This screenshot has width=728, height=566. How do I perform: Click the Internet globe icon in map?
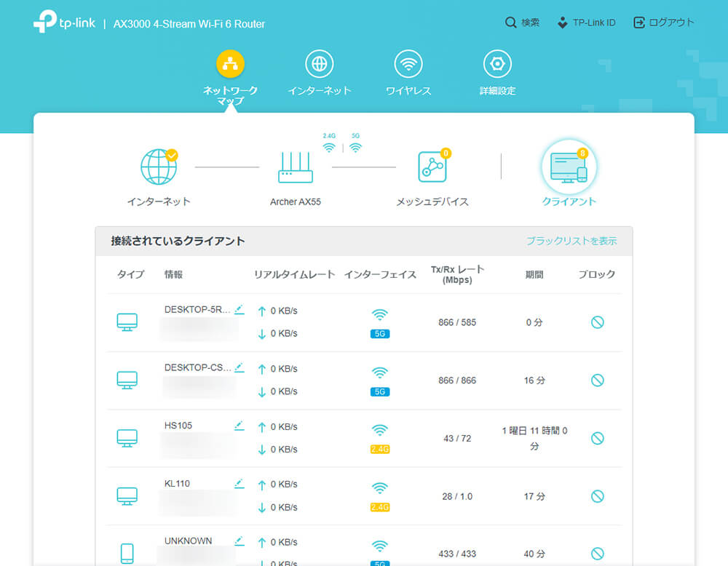[159, 167]
